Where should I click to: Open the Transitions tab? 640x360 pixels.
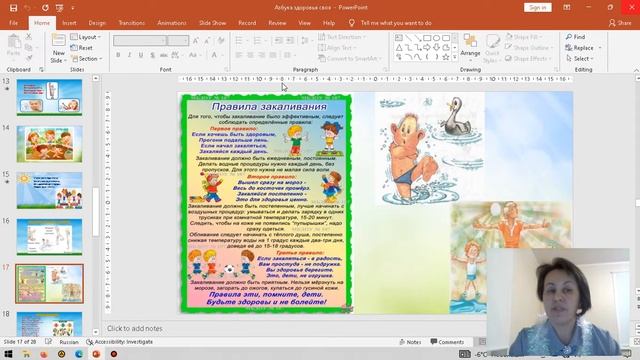point(131,23)
